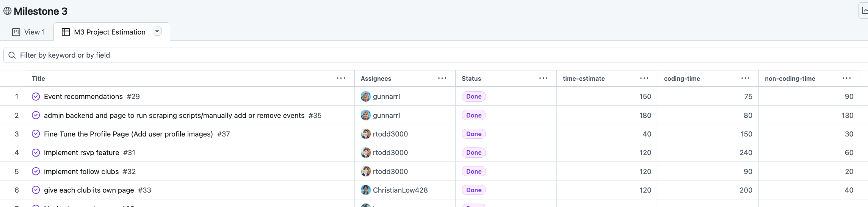Click ChristianLow428 avatar icon

point(366,190)
